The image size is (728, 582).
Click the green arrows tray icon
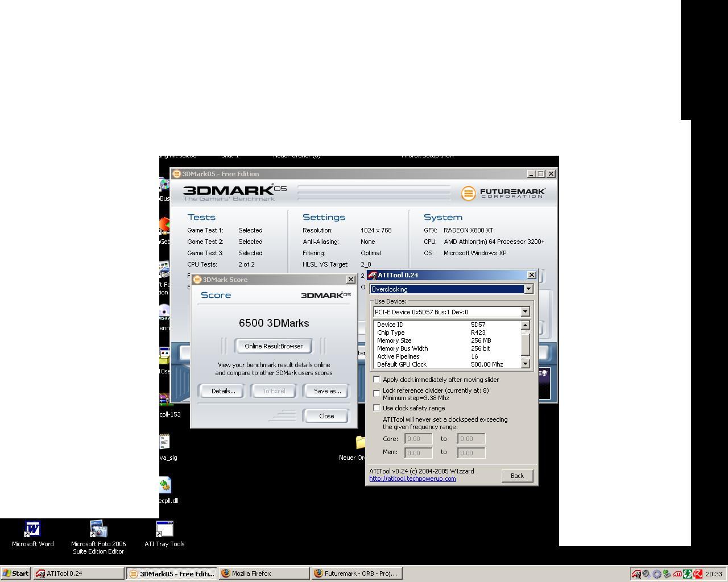coord(688,574)
